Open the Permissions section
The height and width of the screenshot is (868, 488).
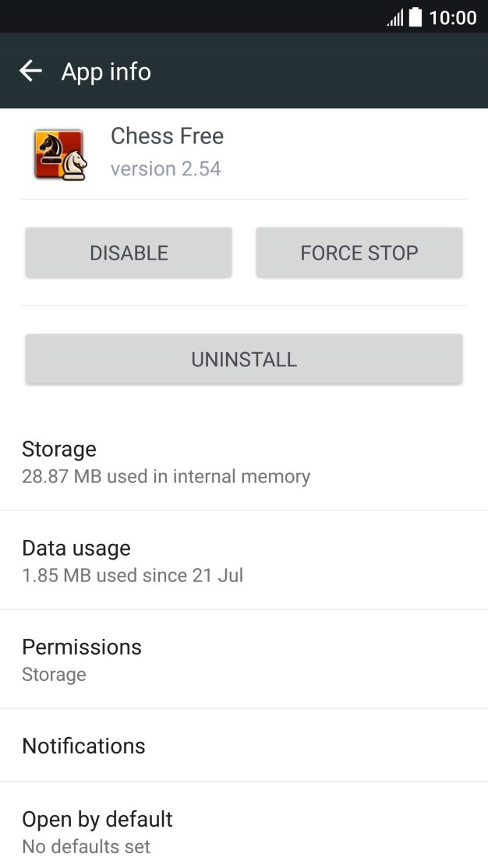(244, 658)
